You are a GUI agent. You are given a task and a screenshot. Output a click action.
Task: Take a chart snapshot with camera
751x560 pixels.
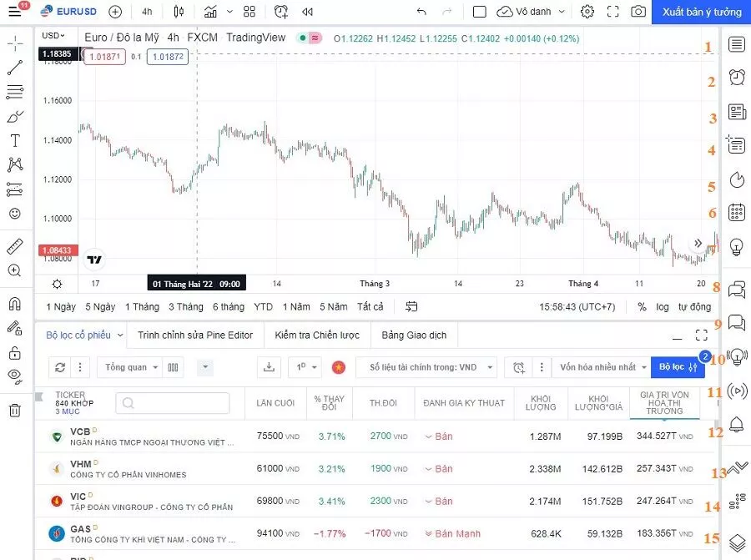(638, 12)
